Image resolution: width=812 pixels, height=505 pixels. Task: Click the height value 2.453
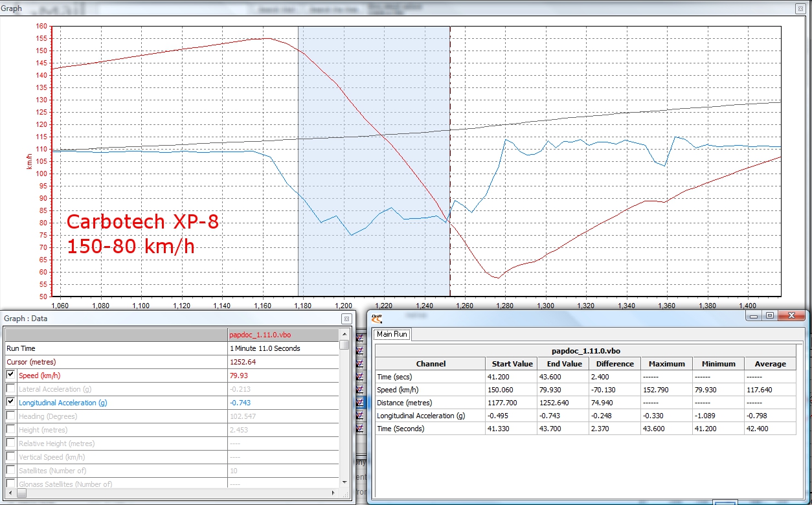pos(240,430)
